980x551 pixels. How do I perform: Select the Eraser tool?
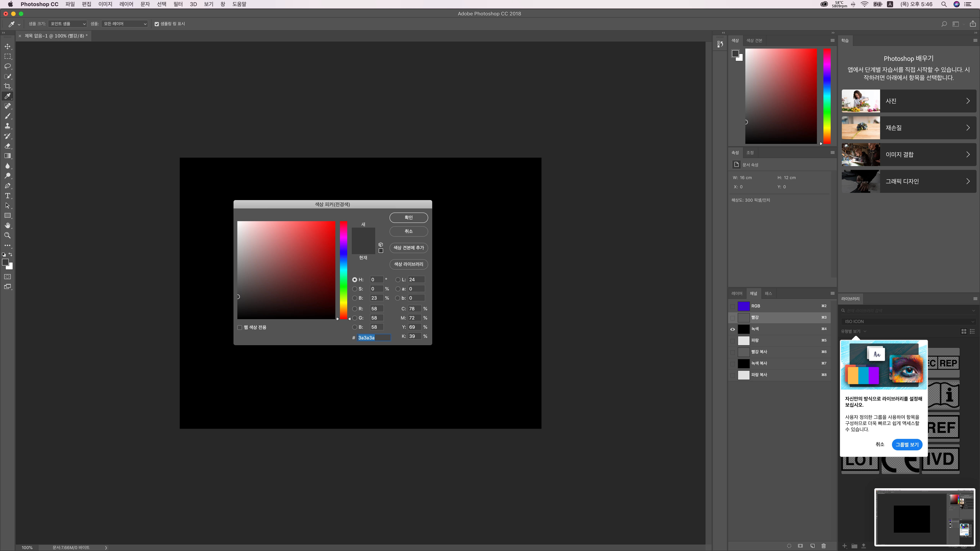(7, 146)
